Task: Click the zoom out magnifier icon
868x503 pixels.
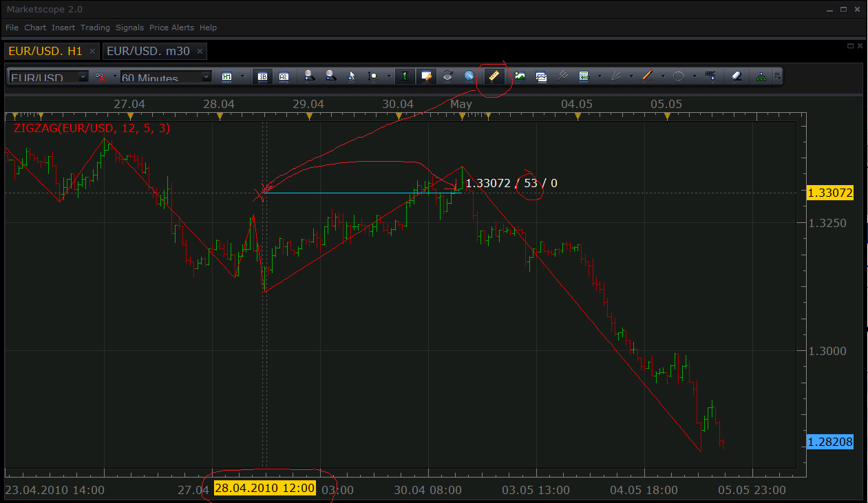Action: point(330,76)
